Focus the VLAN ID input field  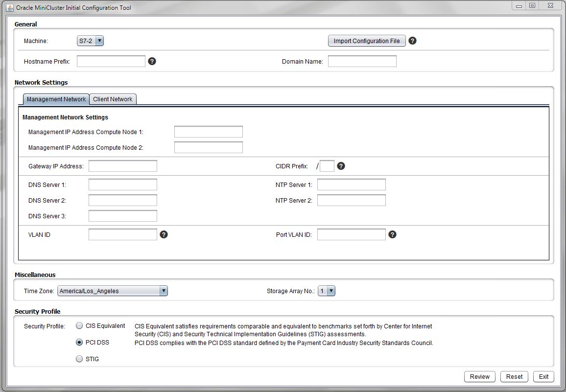(123, 234)
